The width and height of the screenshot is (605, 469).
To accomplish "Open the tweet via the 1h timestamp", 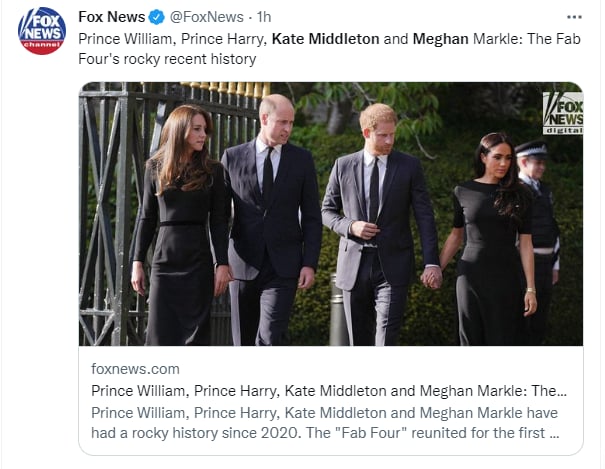I will coord(264,17).
